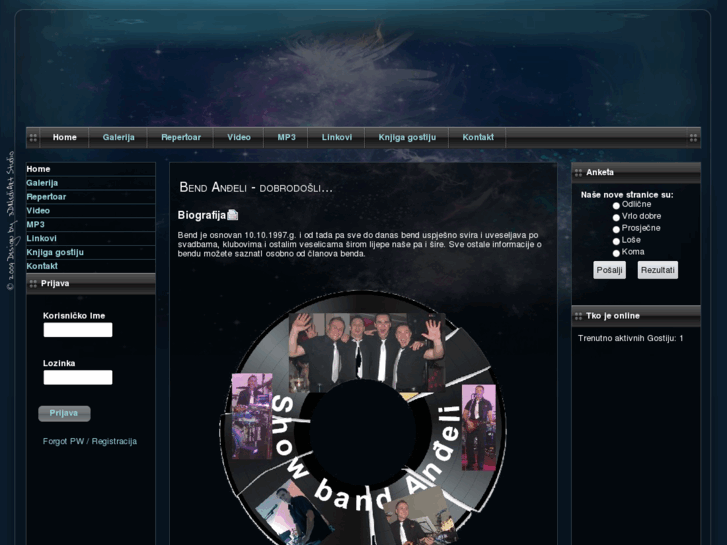This screenshot has width=727, height=545.
Task: Select the Loše poll option
Action: pyautogui.click(x=616, y=241)
